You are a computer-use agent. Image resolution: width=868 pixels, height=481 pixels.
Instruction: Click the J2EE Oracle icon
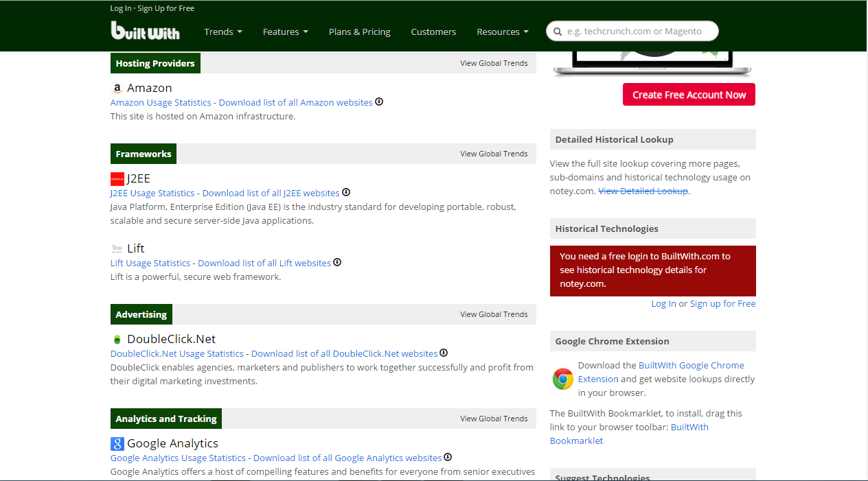[117, 179]
